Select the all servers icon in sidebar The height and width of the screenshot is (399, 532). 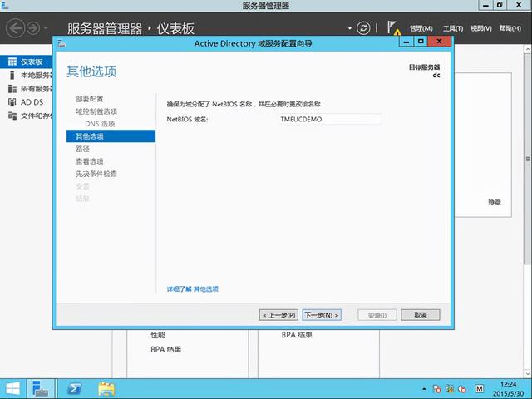pos(12,89)
